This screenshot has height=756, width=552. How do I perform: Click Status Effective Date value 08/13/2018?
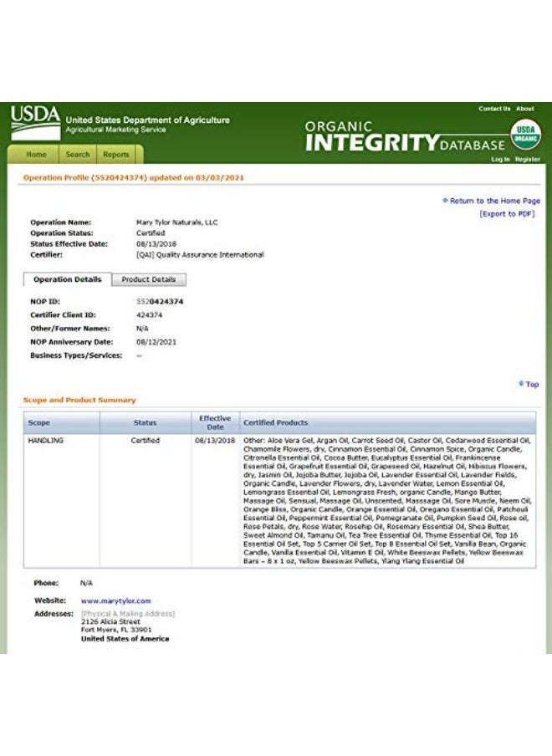tap(156, 244)
